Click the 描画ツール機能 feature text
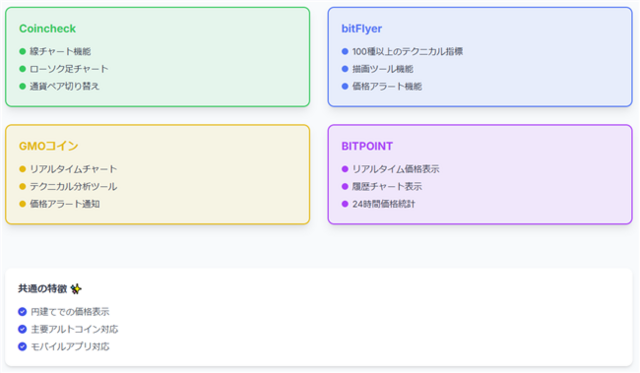640x373 pixels. coord(383,69)
